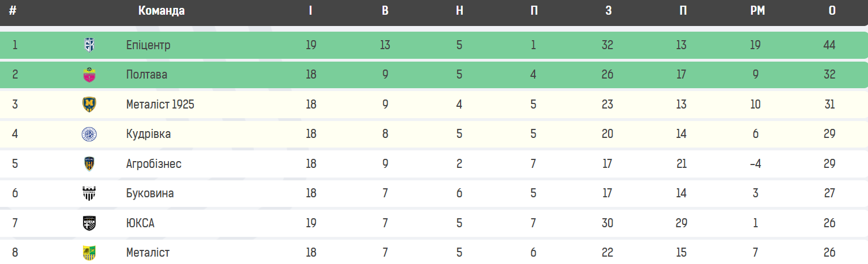Viewport: 868px width, 264px height.
Task: Select the Металіст yellow-green crest
Action: point(89,253)
